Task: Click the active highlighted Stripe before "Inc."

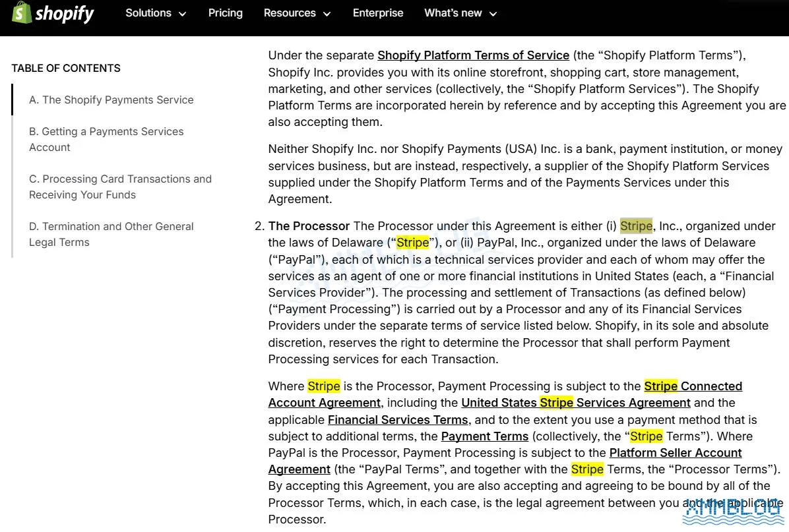Action: coord(636,226)
